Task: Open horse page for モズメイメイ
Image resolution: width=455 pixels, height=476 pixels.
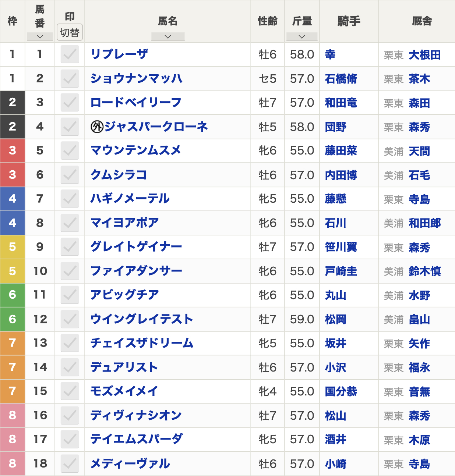Action: [x=124, y=391]
